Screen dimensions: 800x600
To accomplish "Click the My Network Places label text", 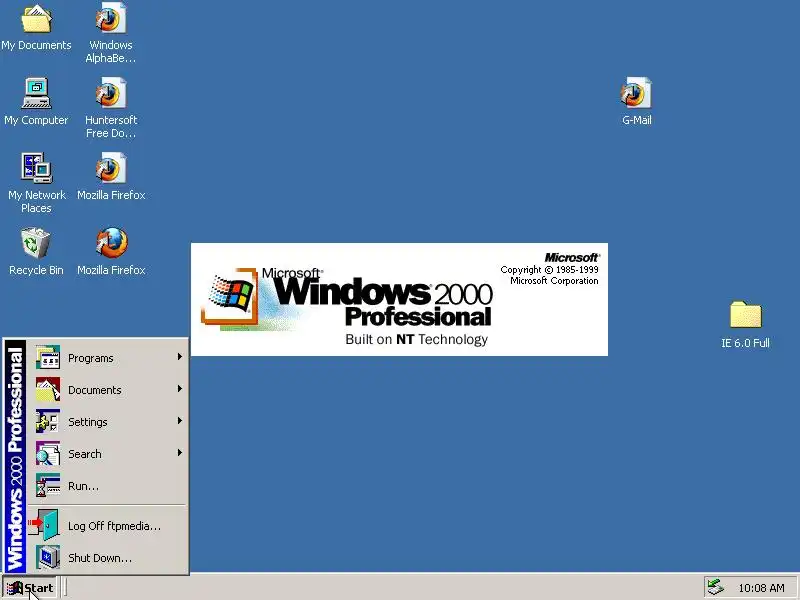I will tap(36, 202).
